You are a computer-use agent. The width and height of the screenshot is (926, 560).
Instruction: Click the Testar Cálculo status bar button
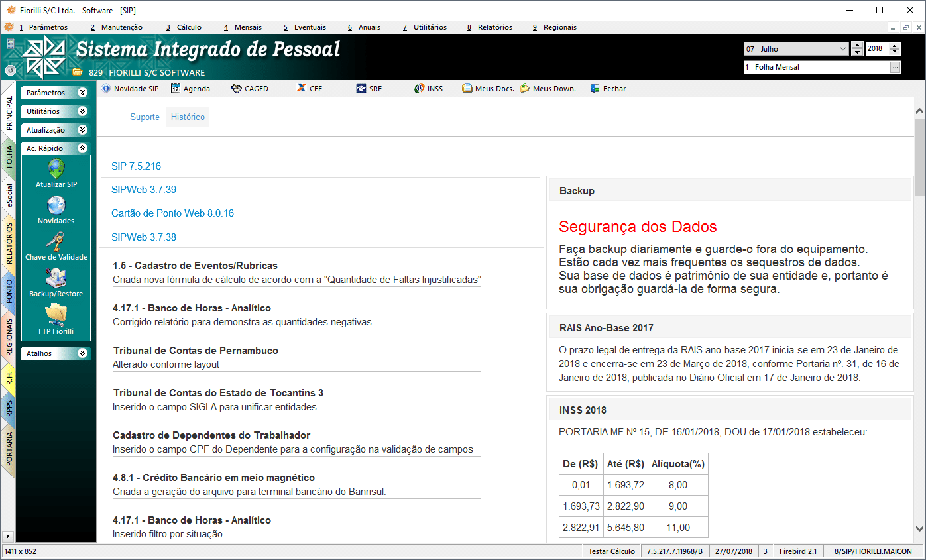point(611,551)
